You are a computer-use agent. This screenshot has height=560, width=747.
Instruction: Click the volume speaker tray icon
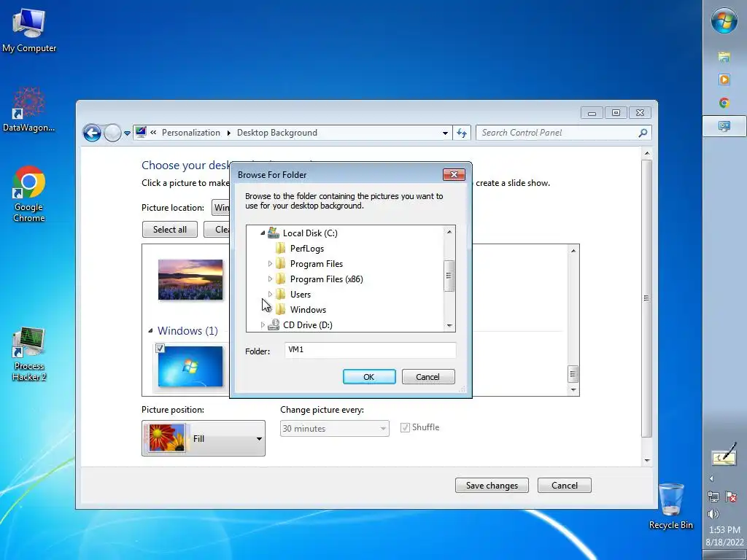[713, 514]
